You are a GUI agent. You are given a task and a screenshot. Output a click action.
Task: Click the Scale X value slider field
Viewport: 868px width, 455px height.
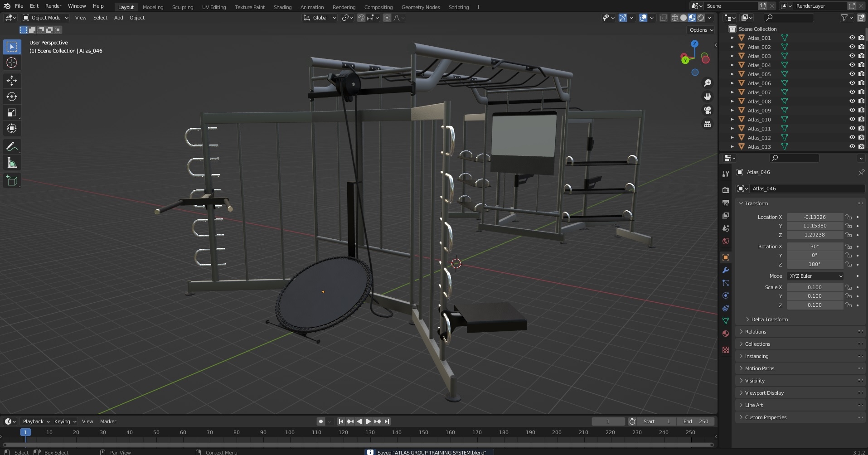(x=815, y=287)
